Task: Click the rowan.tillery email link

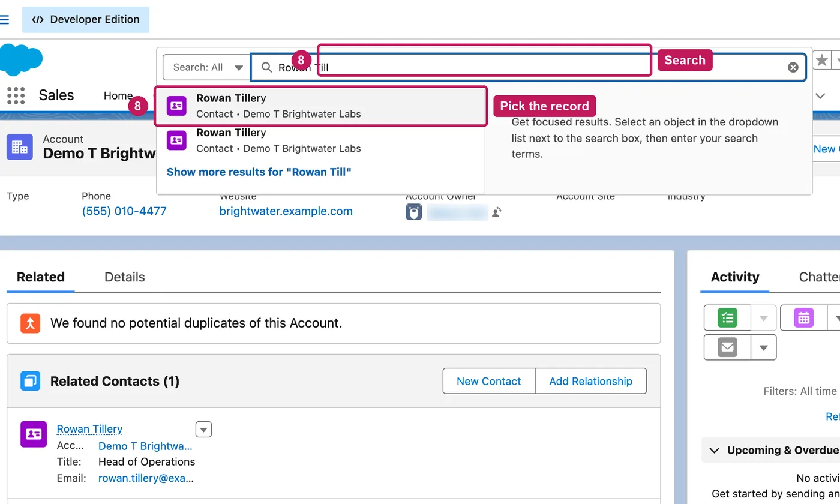Action: pos(146,478)
